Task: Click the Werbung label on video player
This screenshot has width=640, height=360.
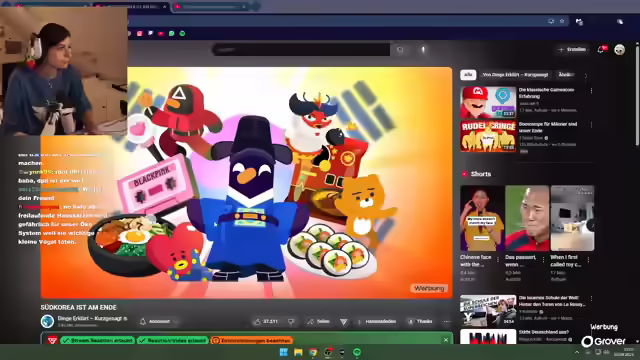Action: pyautogui.click(x=429, y=289)
